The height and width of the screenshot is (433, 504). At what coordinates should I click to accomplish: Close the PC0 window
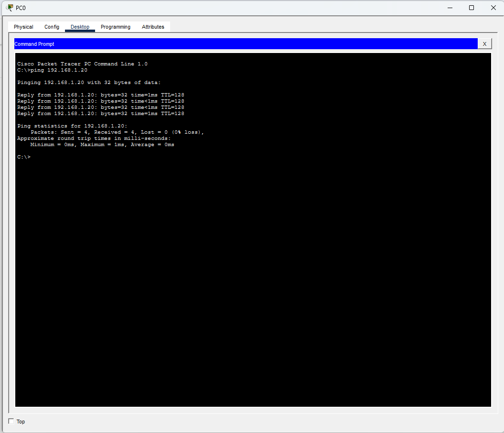pos(493,8)
